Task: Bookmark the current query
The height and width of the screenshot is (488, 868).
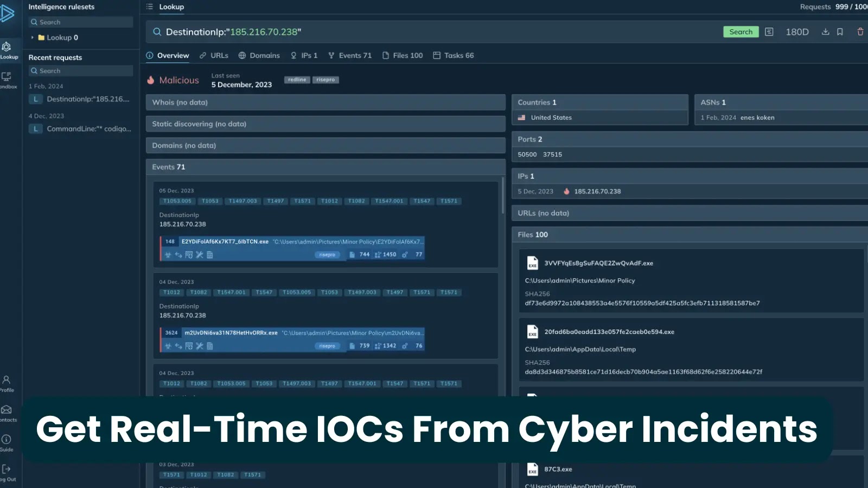Action: [x=840, y=32]
